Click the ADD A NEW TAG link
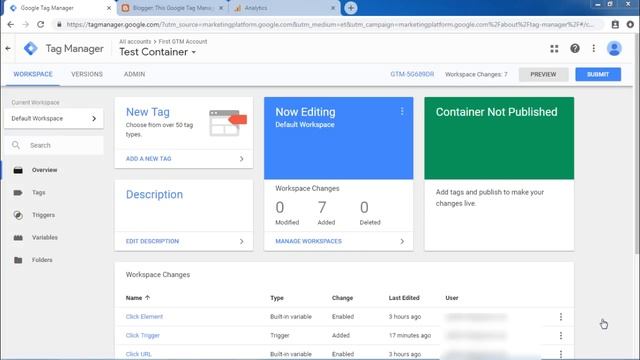The height and width of the screenshot is (360, 640). coord(149,159)
